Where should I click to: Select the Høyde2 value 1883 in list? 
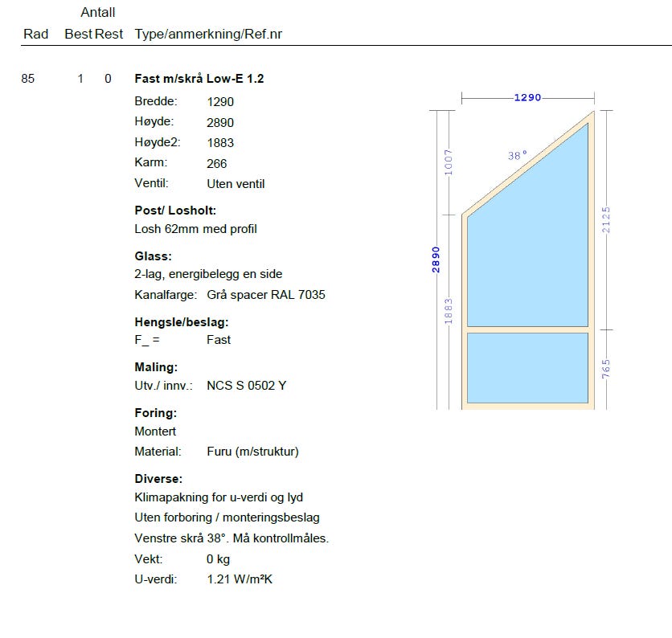click(x=220, y=143)
